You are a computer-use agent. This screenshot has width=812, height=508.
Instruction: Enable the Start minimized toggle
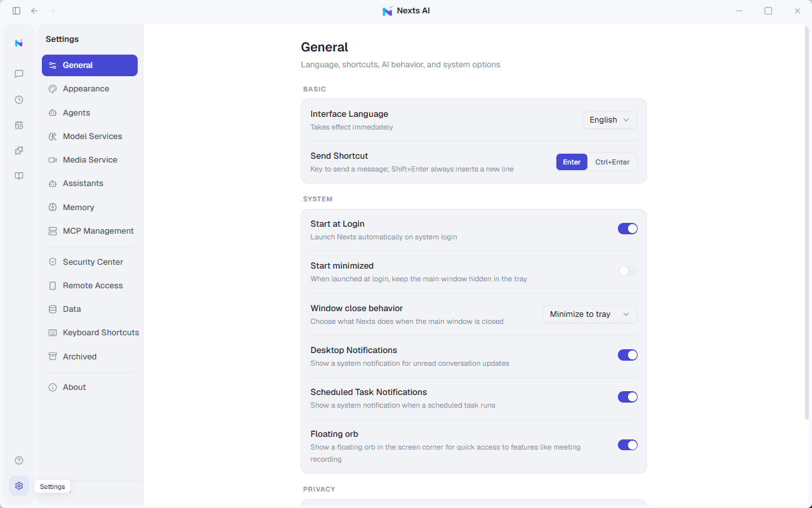(x=627, y=271)
